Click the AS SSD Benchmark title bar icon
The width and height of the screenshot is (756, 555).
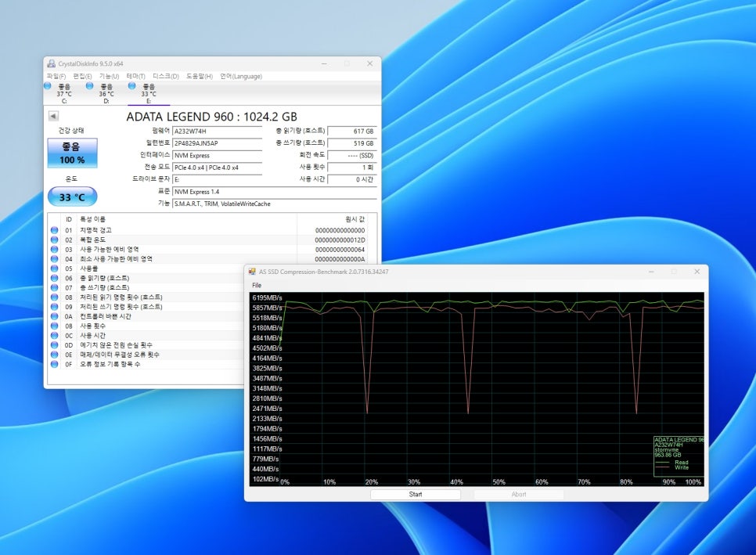click(252, 272)
